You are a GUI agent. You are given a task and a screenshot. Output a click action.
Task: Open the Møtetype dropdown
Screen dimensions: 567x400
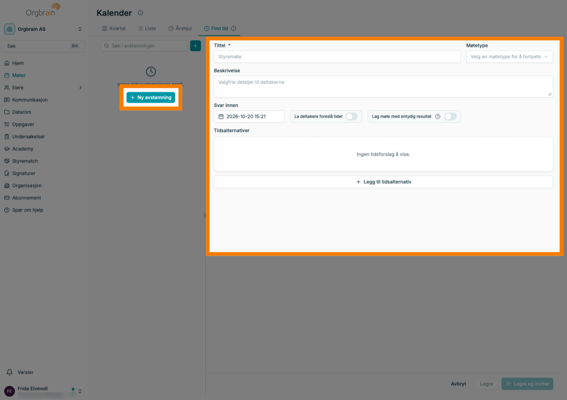pos(509,57)
